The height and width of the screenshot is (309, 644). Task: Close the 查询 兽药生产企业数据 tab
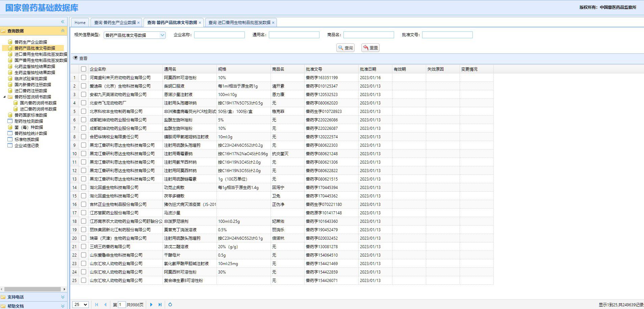click(138, 23)
